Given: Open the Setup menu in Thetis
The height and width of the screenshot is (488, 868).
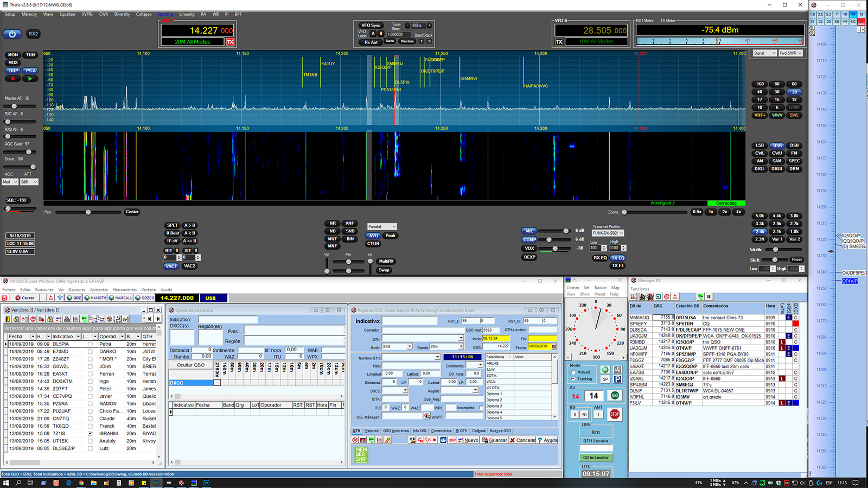Looking at the screenshot, I should pyautogui.click(x=10, y=14).
